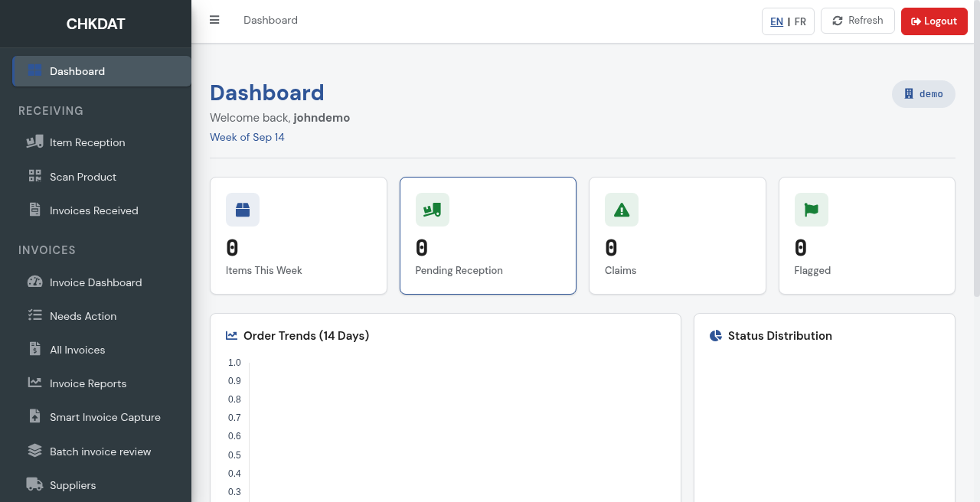Viewport: 980px width, 502px height.
Task: Click the Refresh button
Action: 857,21
